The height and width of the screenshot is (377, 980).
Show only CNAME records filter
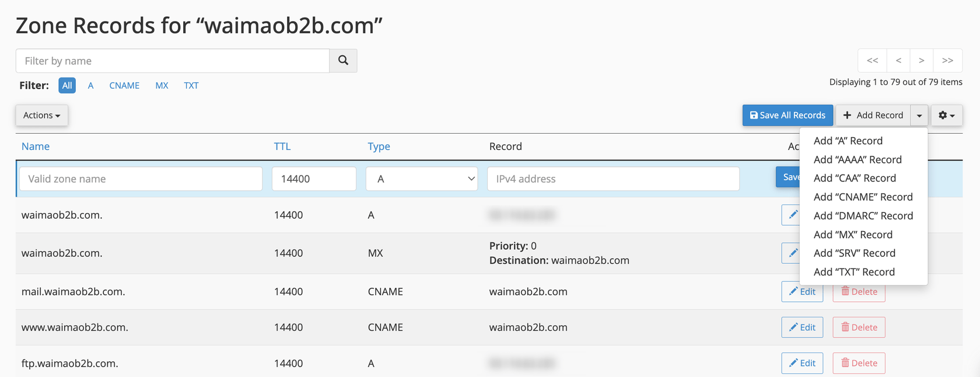tap(124, 85)
